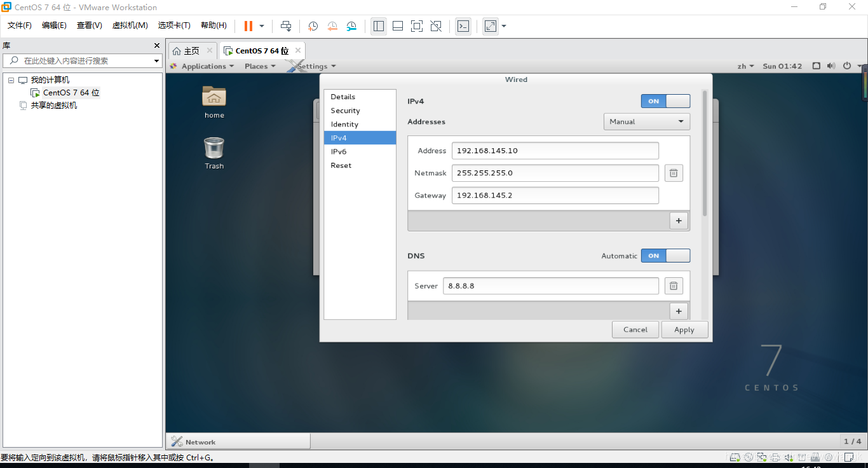Open the power icon system menu
Screen dimensions: 868x468
click(x=847, y=66)
